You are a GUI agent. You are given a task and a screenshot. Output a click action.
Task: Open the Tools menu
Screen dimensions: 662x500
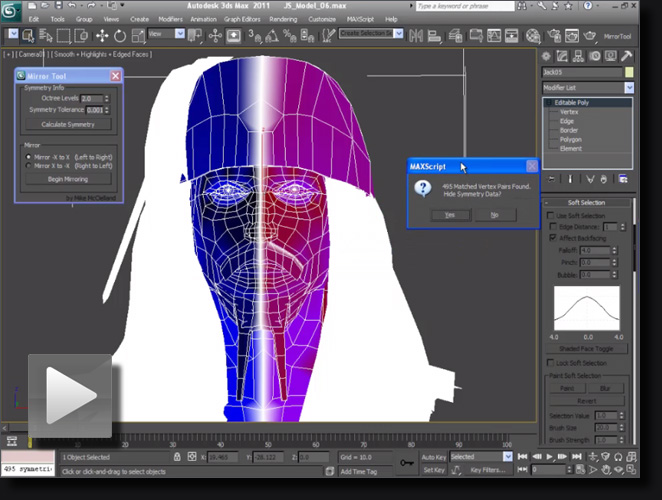pos(57,19)
